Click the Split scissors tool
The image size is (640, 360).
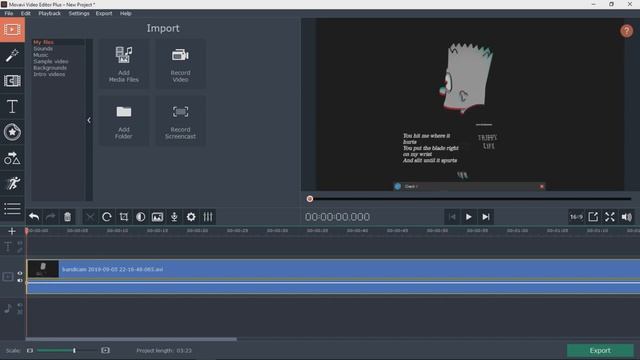coord(90,217)
